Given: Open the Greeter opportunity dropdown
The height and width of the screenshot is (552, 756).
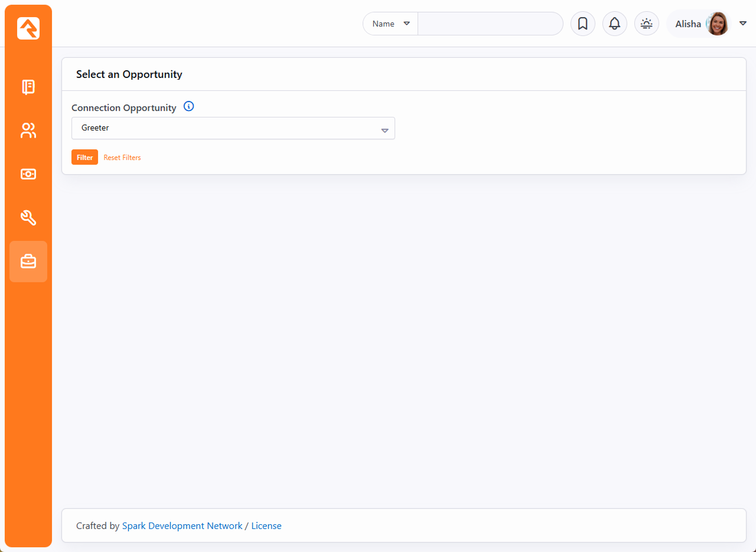Looking at the screenshot, I should click(x=233, y=128).
